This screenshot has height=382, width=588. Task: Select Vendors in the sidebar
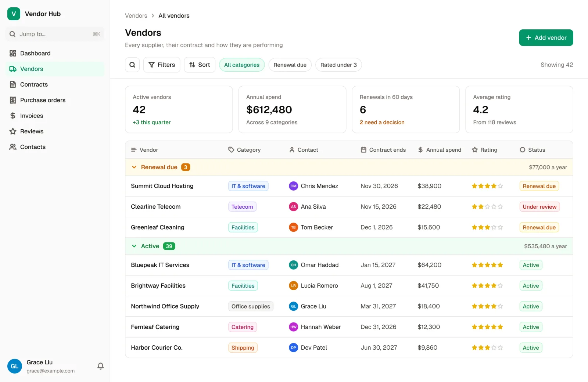click(55, 69)
